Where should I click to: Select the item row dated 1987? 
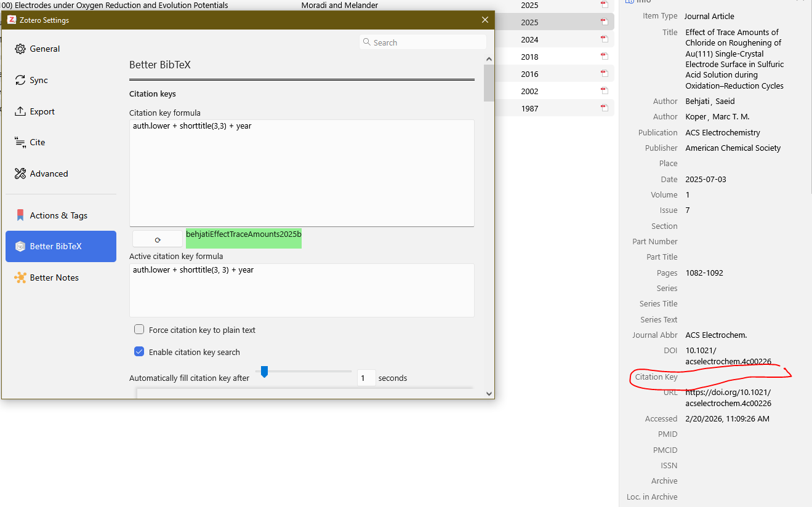coord(555,108)
